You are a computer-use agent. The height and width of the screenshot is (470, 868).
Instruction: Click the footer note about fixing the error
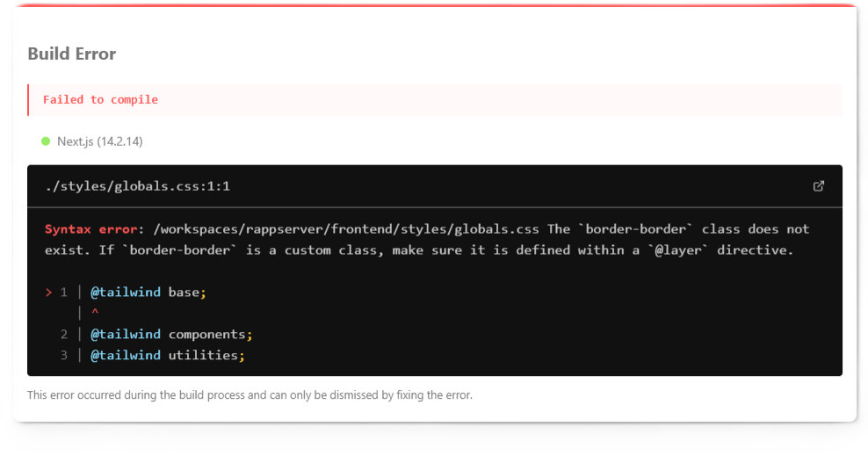coord(250,395)
